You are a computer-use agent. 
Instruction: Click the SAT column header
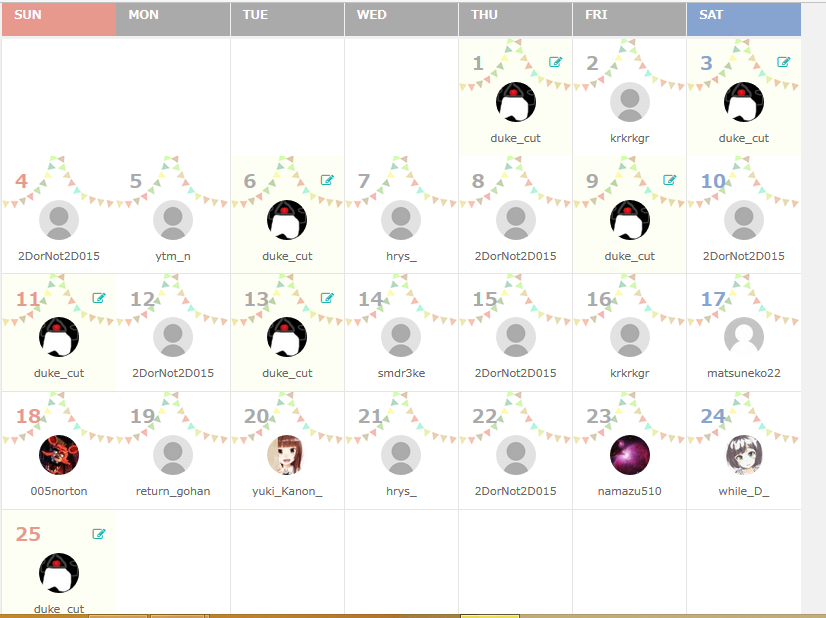[744, 19]
